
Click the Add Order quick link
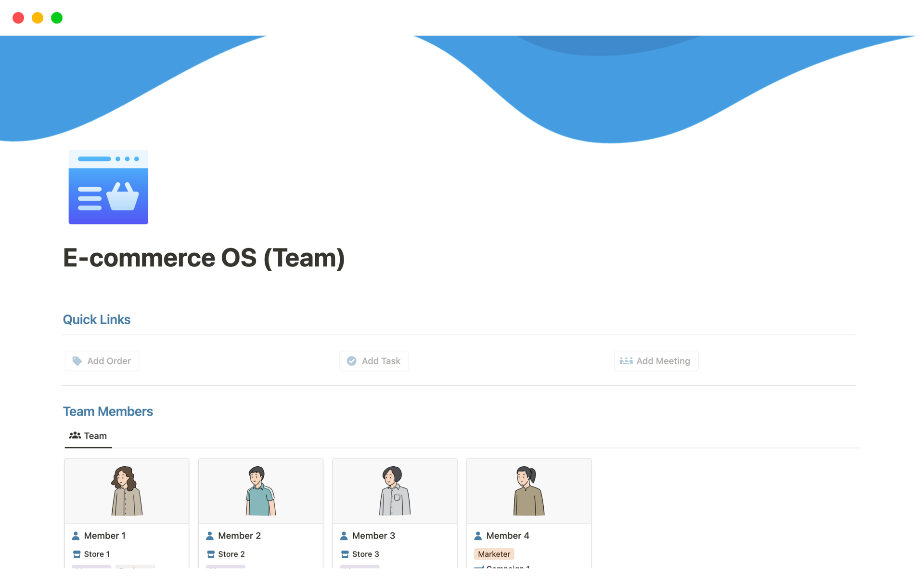pyautogui.click(x=102, y=361)
